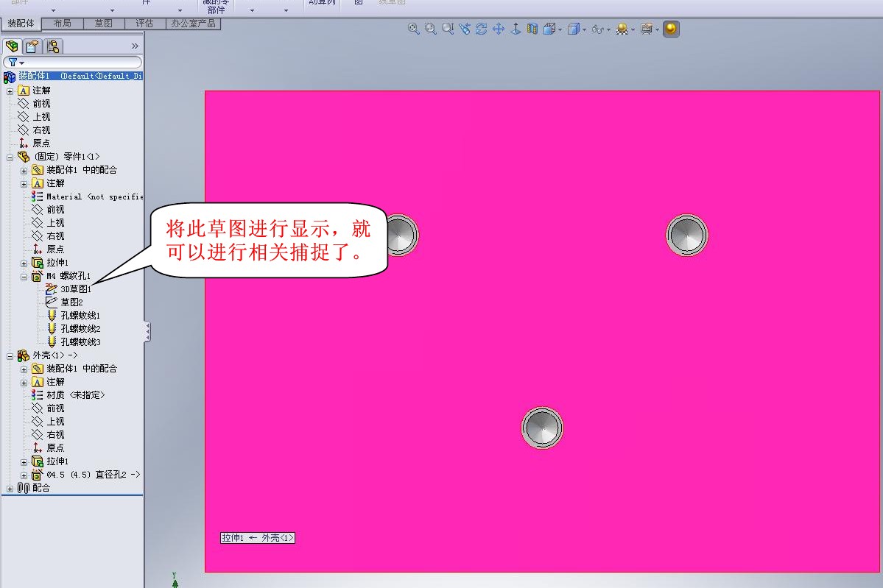Select 外壳<1> component in tree
This screenshot has width=883, height=588.
pyautogui.click(x=54, y=355)
